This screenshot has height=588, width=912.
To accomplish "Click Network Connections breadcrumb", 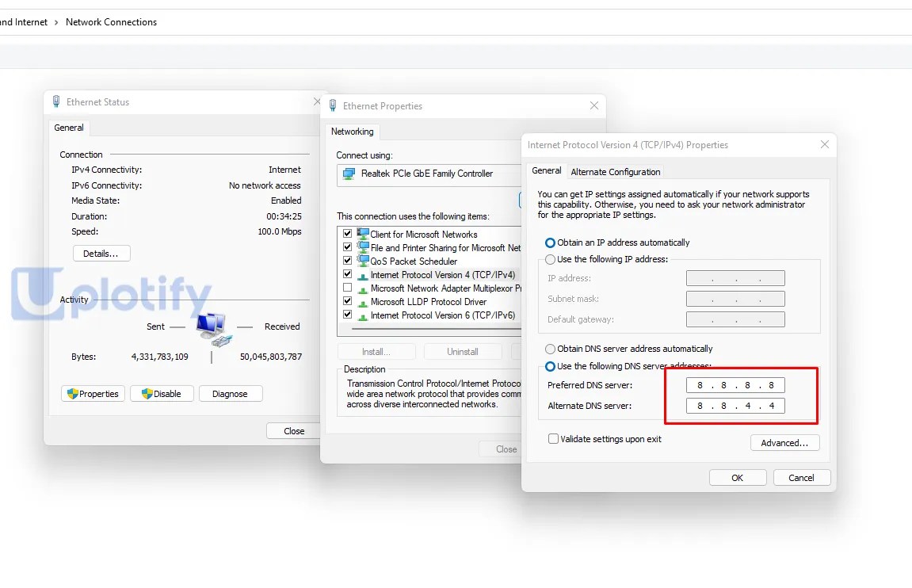I will coord(111,22).
